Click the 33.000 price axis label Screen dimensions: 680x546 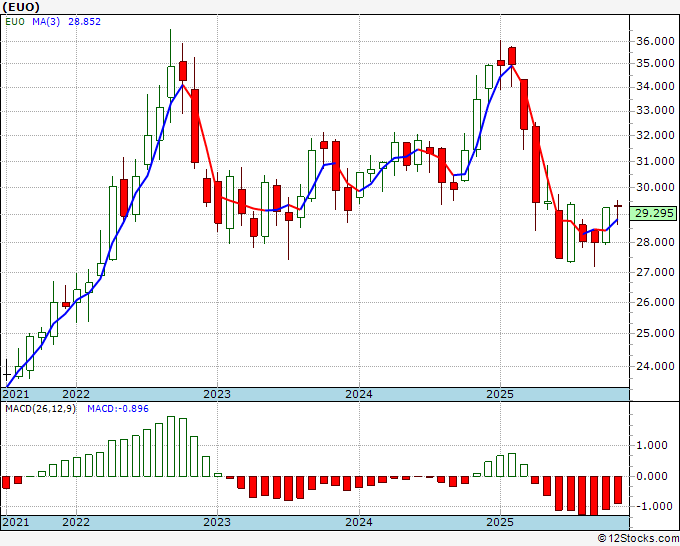coord(655,111)
